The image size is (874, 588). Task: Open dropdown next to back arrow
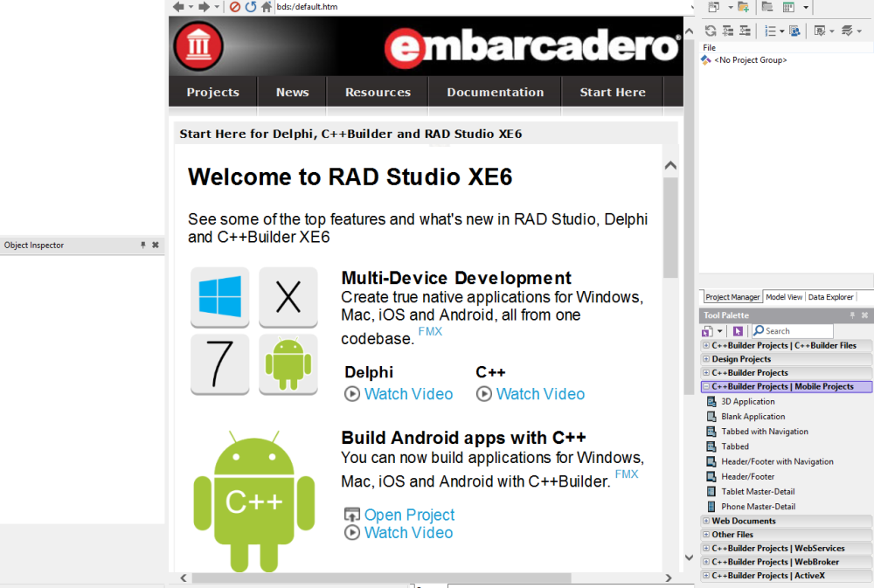click(x=191, y=7)
